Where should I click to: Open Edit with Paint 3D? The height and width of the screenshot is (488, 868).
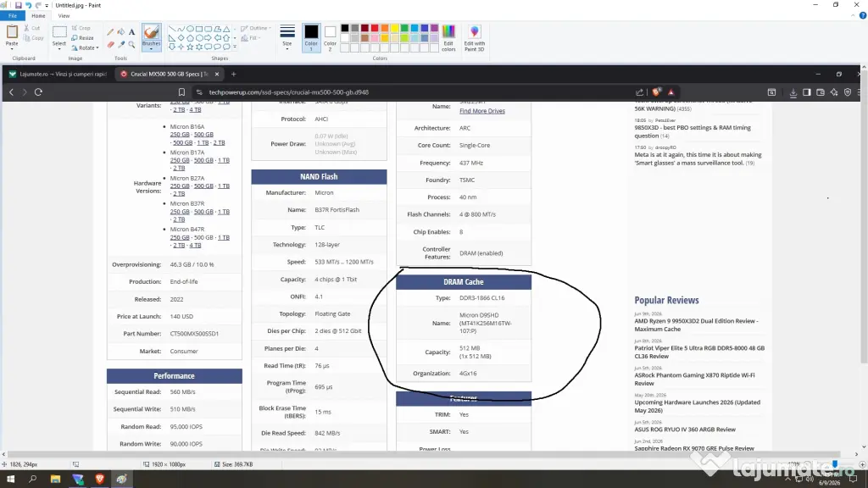(x=475, y=37)
